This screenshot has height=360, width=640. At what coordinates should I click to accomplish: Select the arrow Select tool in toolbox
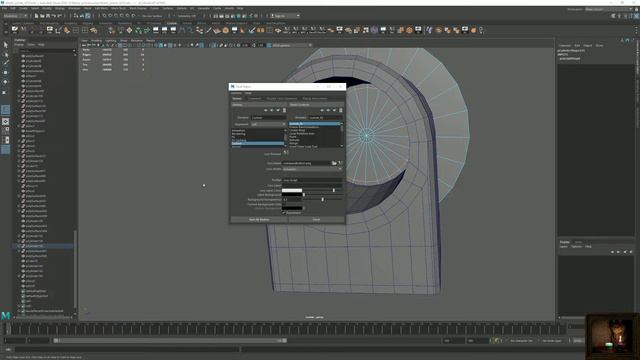tap(6, 45)
